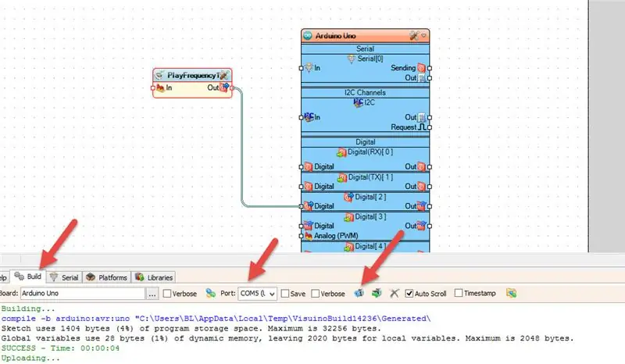
Task: Click the 'Global variables use 28 bytes' line
Action: (x=287, y=338)
